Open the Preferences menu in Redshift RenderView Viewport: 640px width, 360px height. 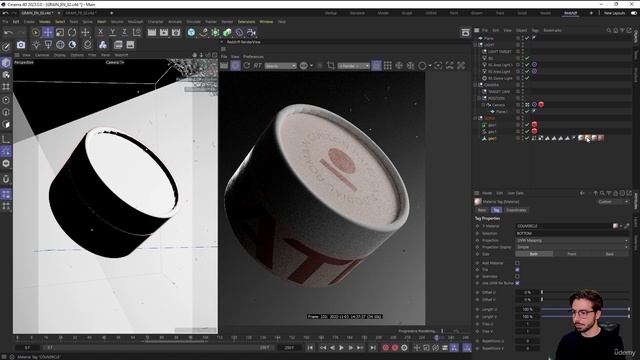[253, 57]
